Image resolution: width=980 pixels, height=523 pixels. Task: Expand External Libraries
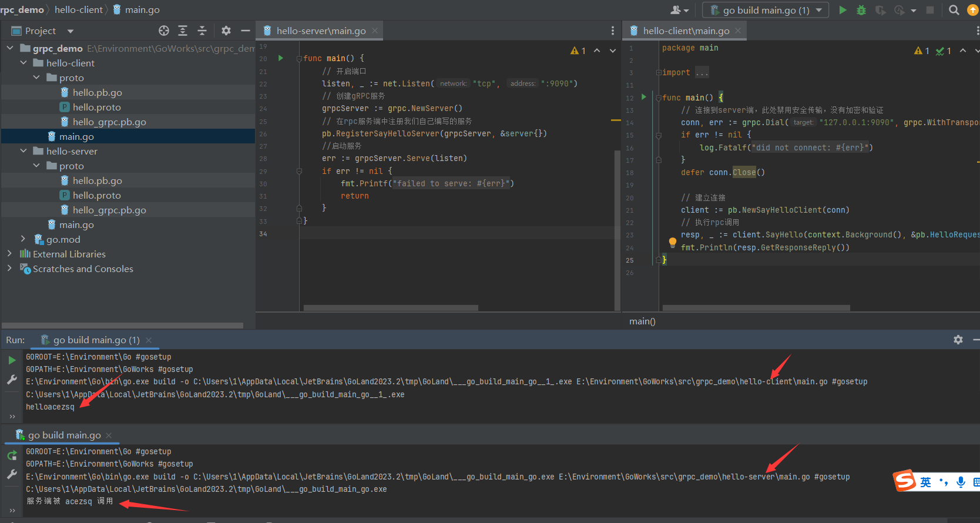[x=10, y=254]
